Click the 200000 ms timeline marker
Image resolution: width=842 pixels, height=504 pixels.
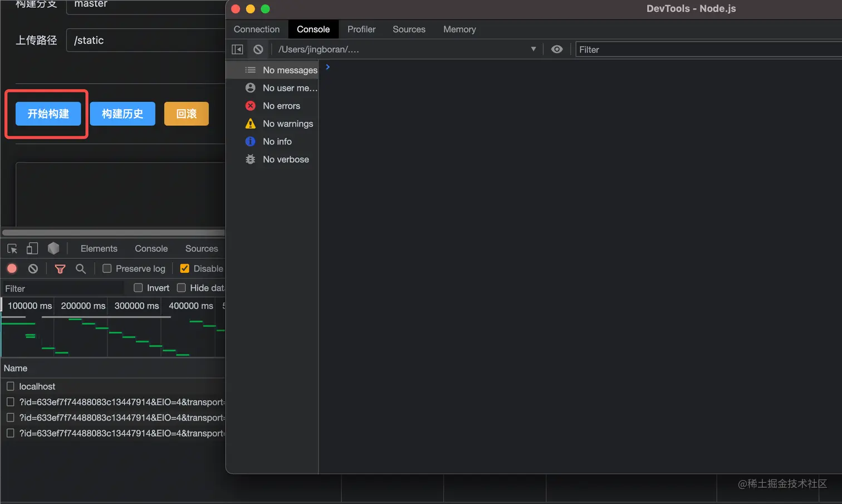click(x=83, y=306)
